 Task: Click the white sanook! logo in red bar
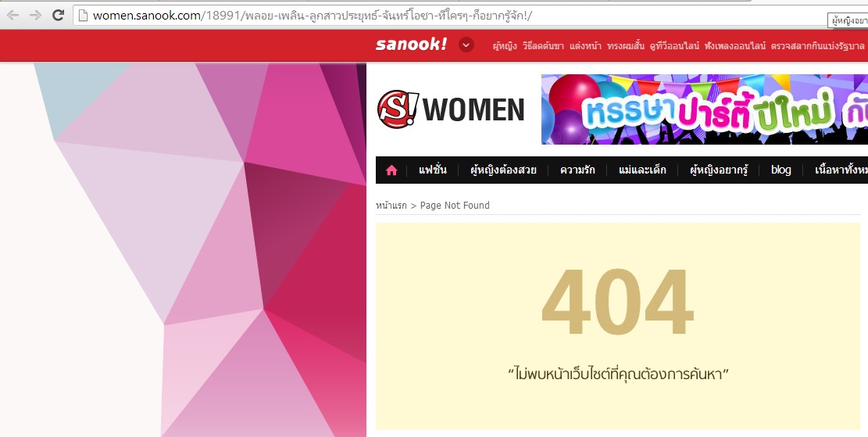point(411,45)
